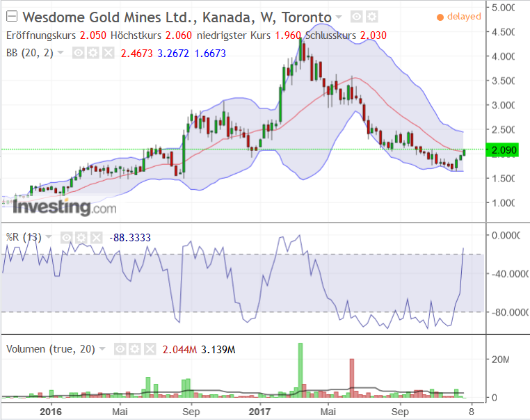Click the 5.000 price axis label
The height and width of the screenshot is (420, 530).
pyautogui.click(x=503, y=8)
